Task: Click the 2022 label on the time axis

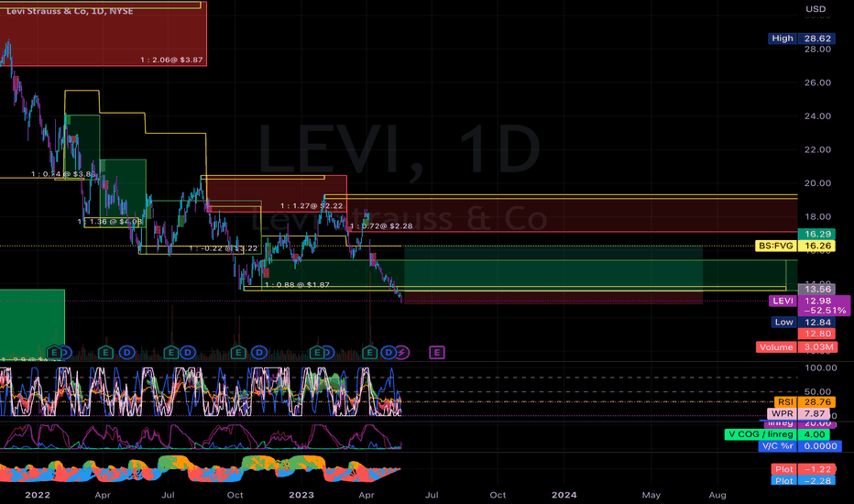Action: click(x=38, y=495)
